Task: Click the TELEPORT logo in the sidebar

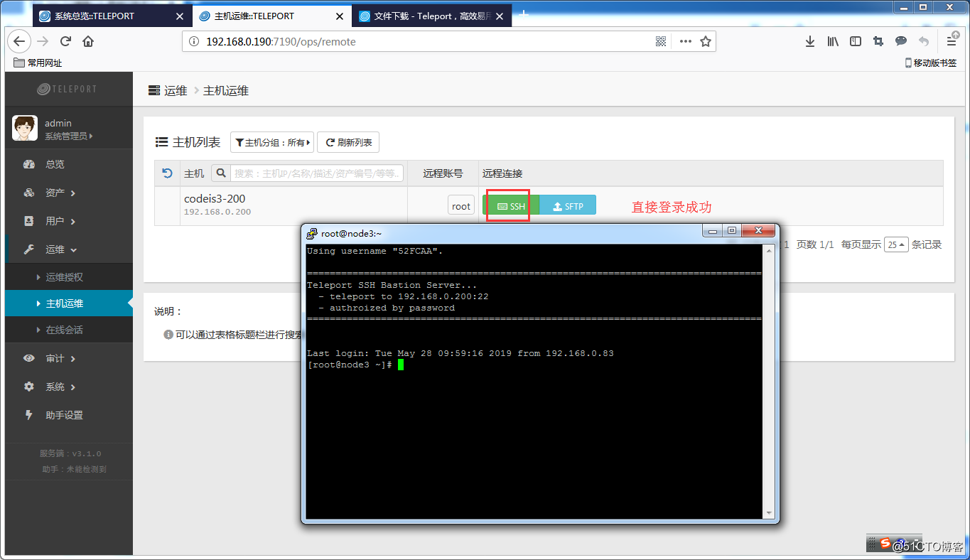Action: [67, 89]
